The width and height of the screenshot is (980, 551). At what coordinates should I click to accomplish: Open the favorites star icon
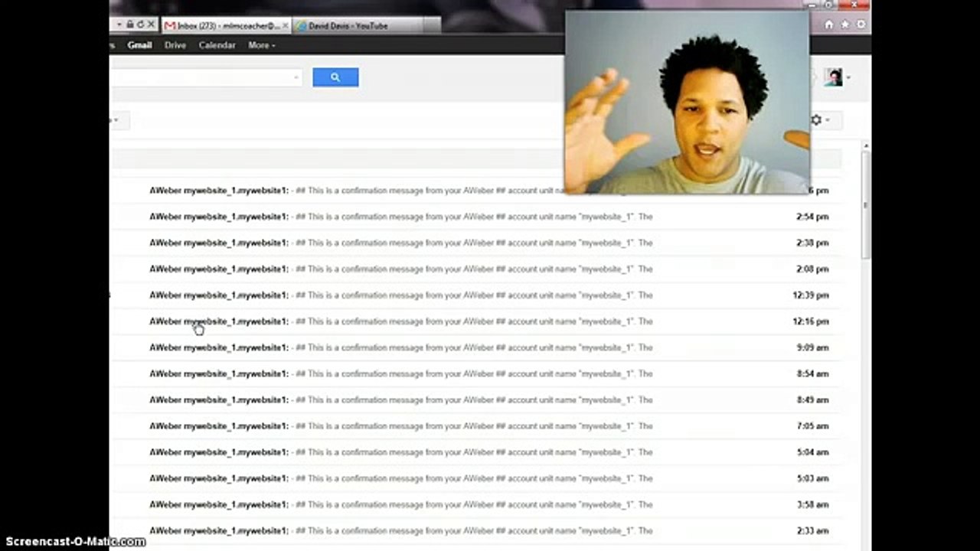844,24
